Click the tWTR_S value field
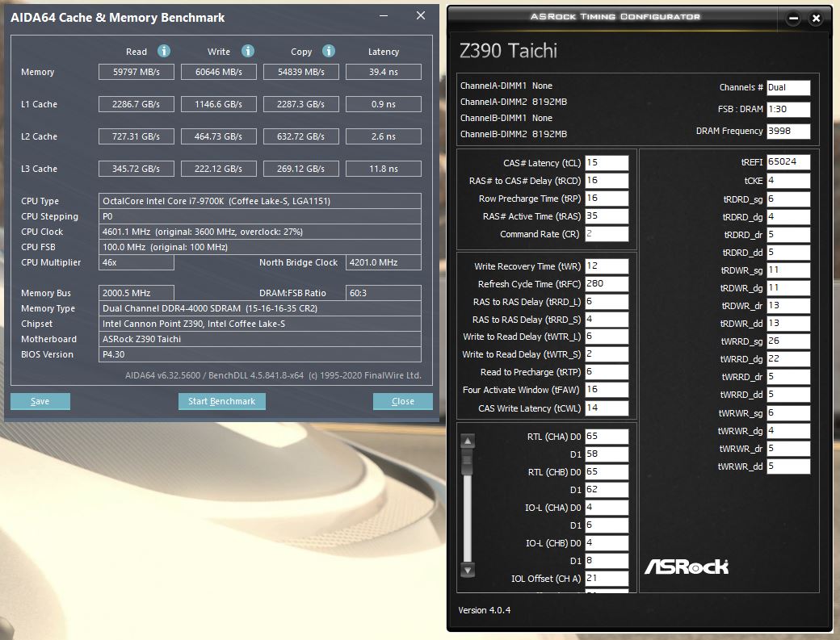The height and width of the screenshot is (640, 840). point(607,354)
